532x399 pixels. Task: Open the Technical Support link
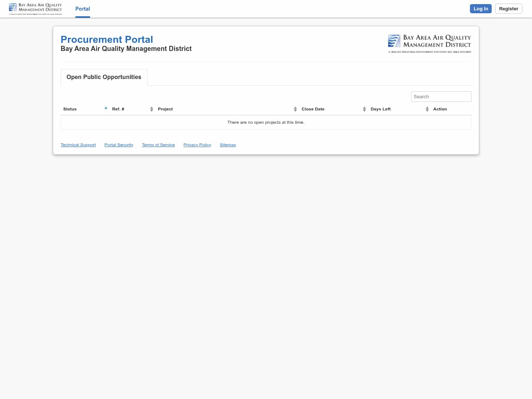[x=78, y=145]
